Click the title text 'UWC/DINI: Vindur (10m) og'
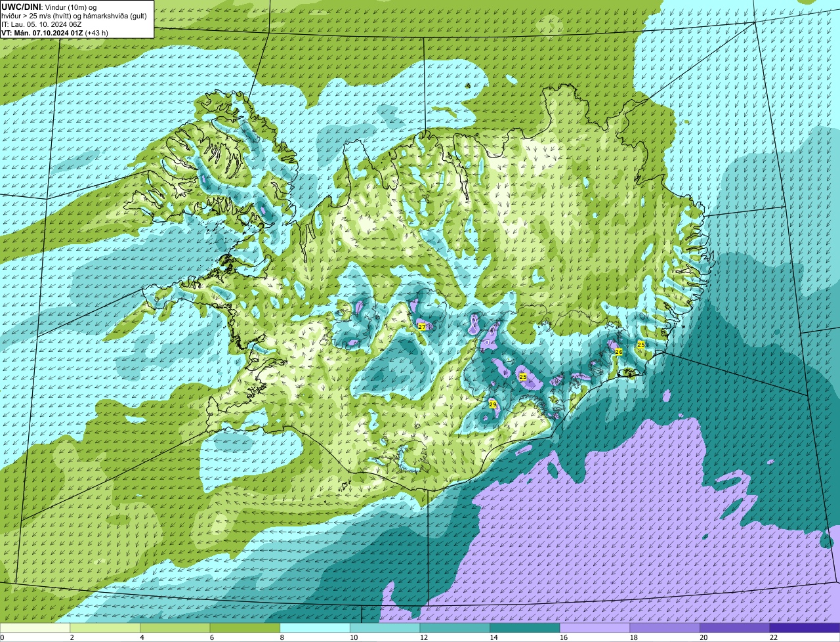This screenshot has height=642, width=840. coord(49,7)
